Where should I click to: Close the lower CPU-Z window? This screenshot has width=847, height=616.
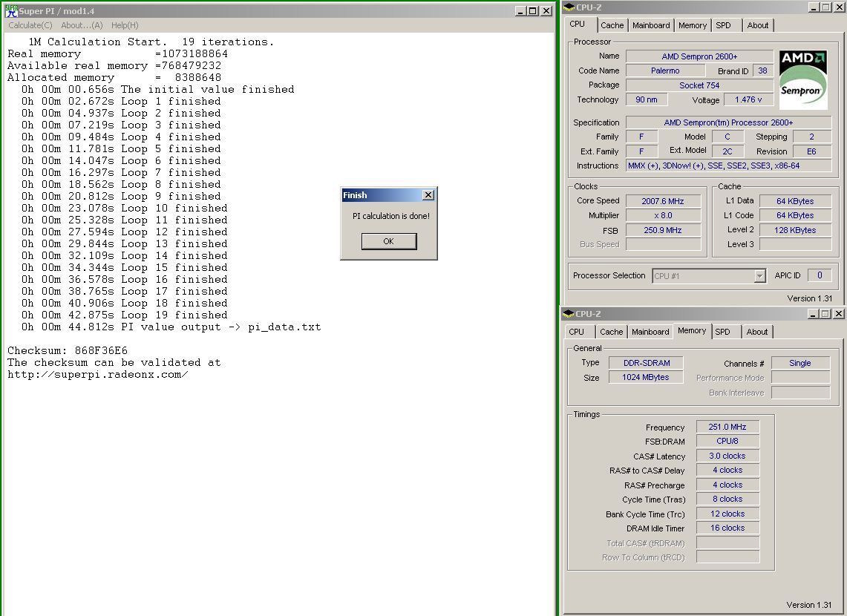(838, 314)
